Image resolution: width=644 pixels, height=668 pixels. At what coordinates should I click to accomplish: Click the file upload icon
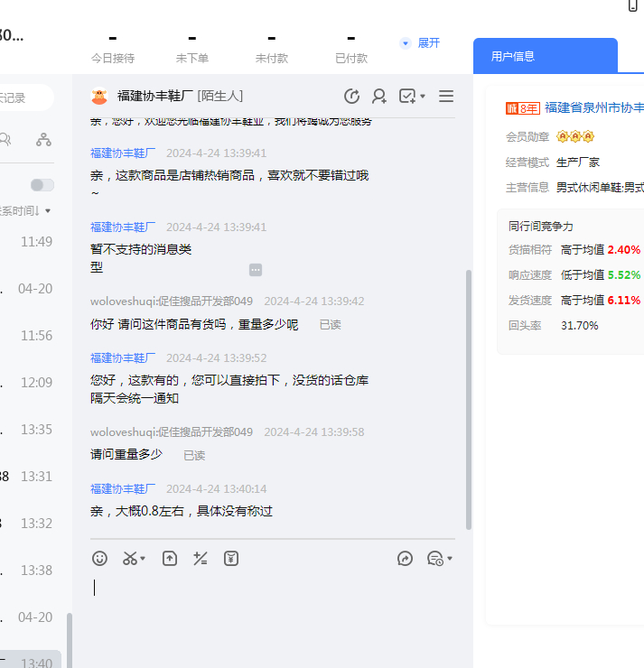click(170, 559)
